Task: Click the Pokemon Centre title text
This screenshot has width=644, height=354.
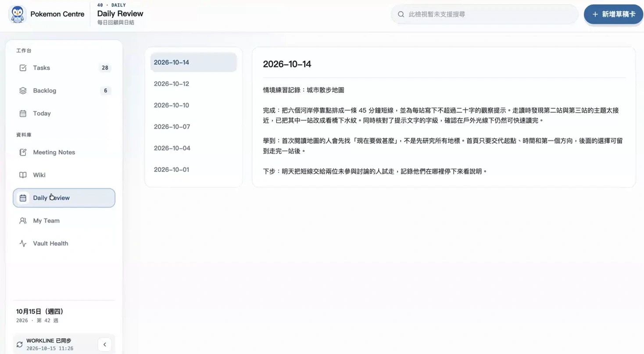Action: point(57,14)
